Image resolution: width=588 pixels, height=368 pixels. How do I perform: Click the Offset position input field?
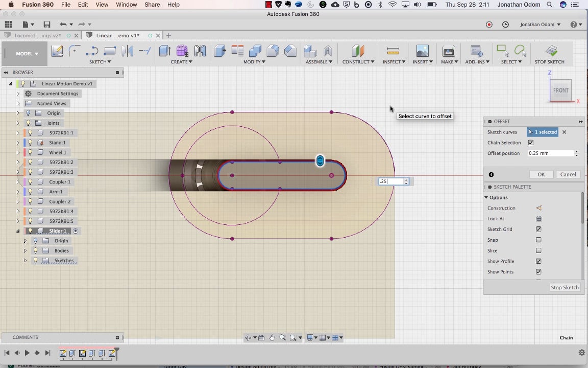[550, 153]
